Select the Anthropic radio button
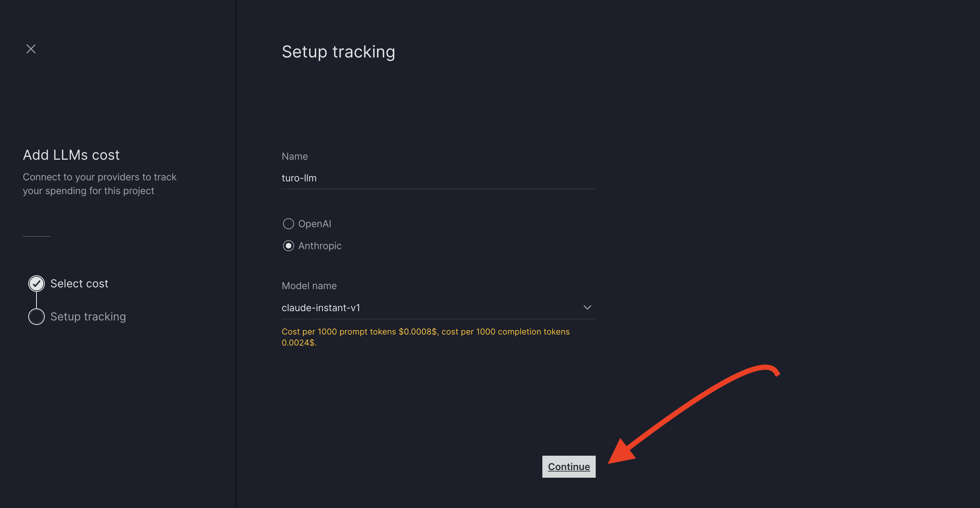Screen dimensions: 980x508 (x=288, y=246)
